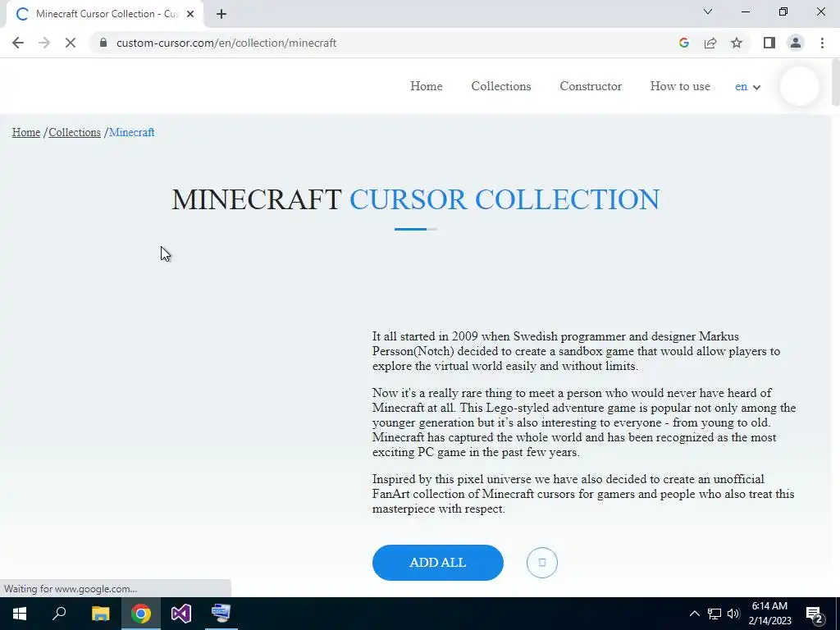The image size is (840, 630).
Task: Click the round icon button beside ADD ALL
Action: [x=541, y=563]
